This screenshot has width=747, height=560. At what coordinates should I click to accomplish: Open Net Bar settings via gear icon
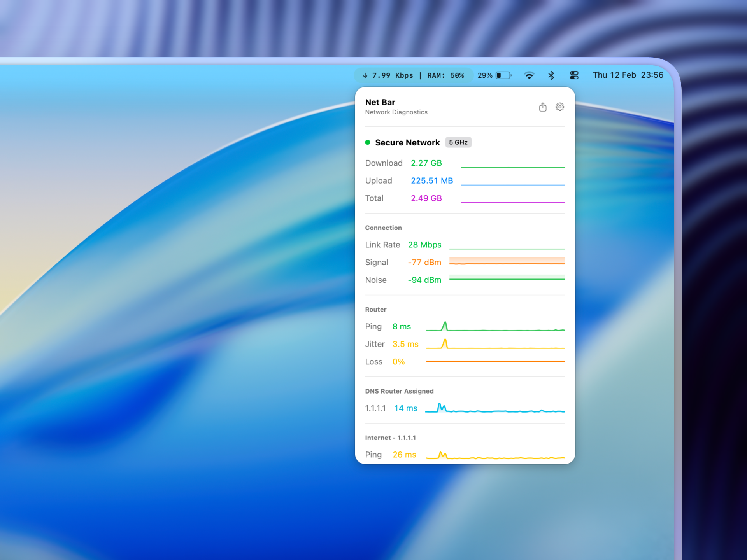click(559, 107)
